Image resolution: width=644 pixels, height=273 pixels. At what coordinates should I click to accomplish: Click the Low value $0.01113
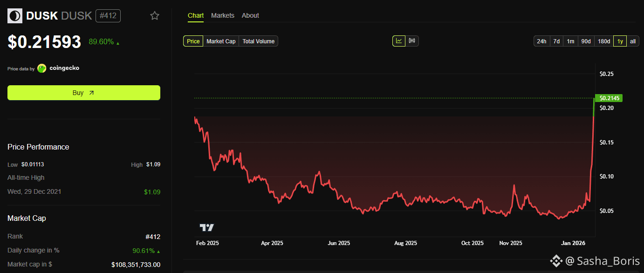[33, 164]
